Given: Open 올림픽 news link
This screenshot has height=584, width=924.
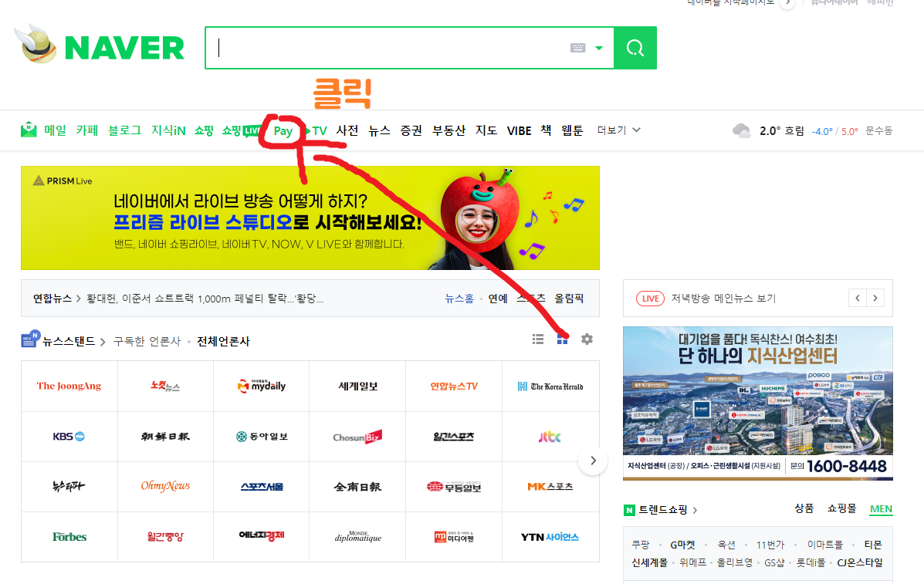Looking at the screenshot, I should point(569,299).
